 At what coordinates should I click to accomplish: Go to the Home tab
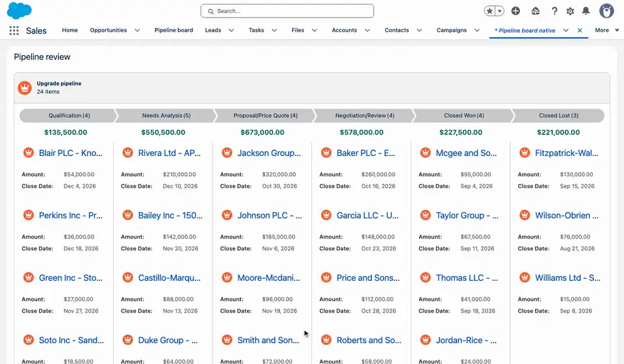[70, 31]
